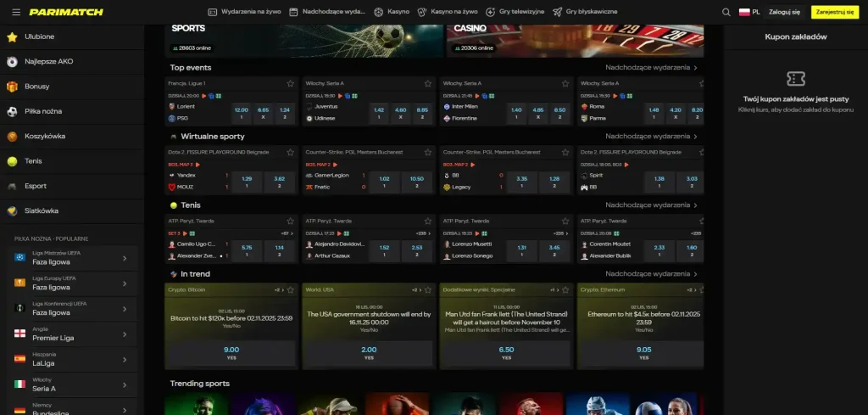Image resolution: width=868 pixels, height=415 pixels.
Task: Favorite the Lorient vs PSG match star
Action: click(x=291, y=83)
